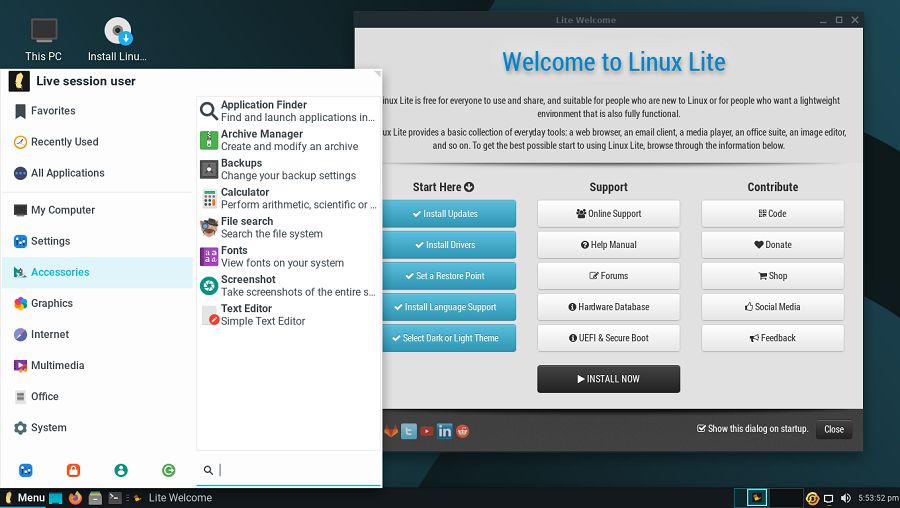
Task: Click the taskbar clock
Action: click(878, 498)
